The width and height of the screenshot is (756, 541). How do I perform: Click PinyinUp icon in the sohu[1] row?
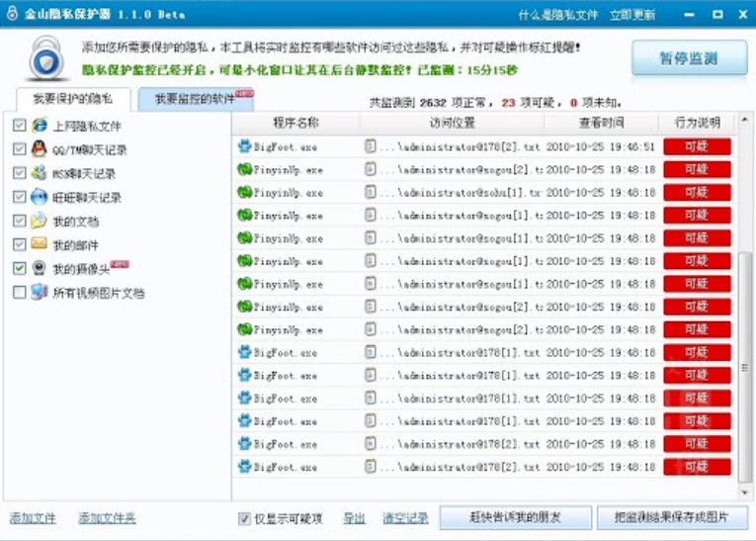point(245,192)
